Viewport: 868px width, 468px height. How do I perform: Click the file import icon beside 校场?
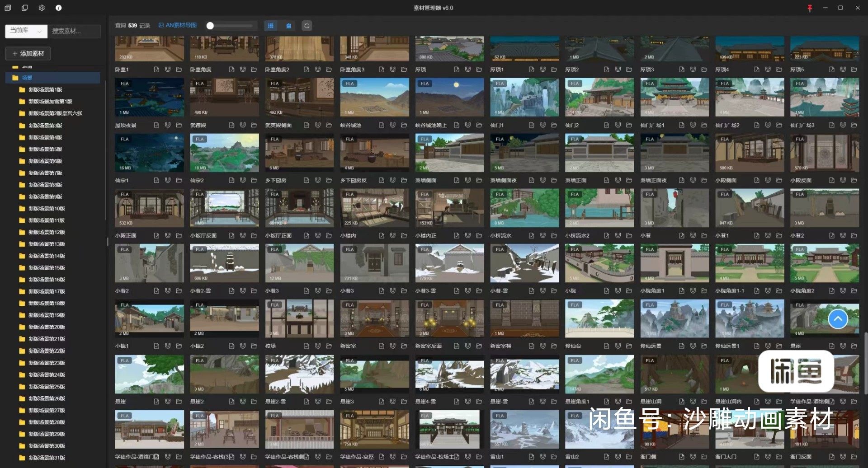(x=307, y=346)
